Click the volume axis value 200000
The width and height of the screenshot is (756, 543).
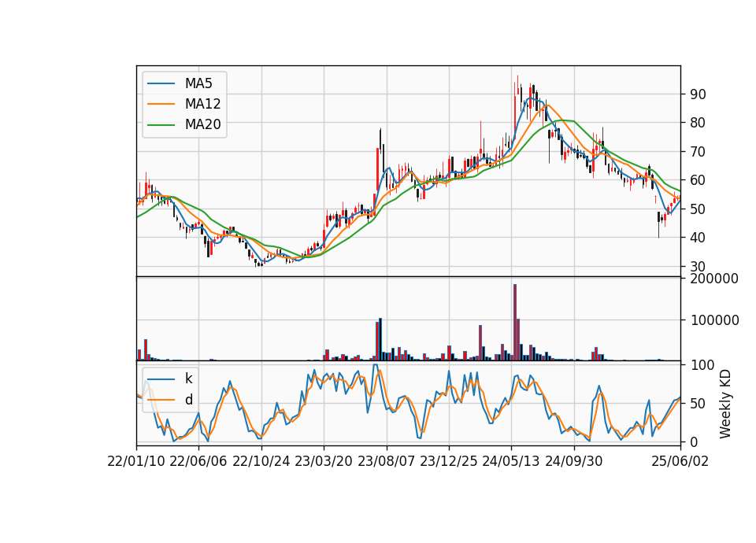tap(714, 279)
